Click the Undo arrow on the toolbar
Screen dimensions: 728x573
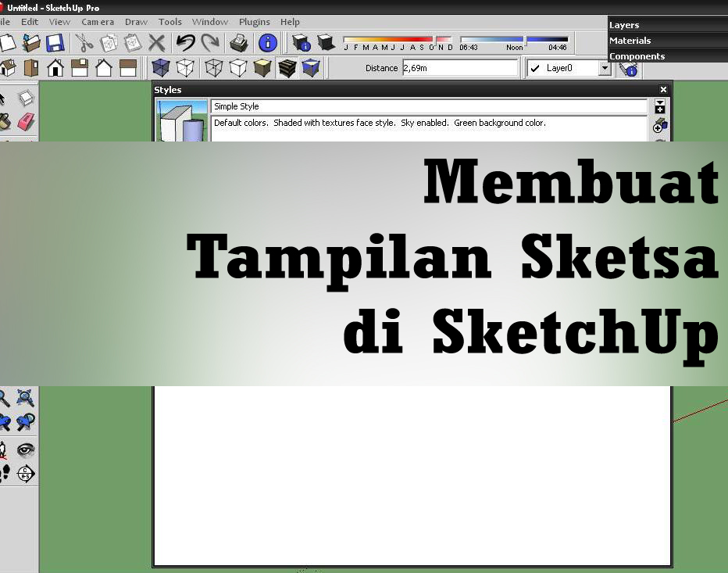coord(185,42)
